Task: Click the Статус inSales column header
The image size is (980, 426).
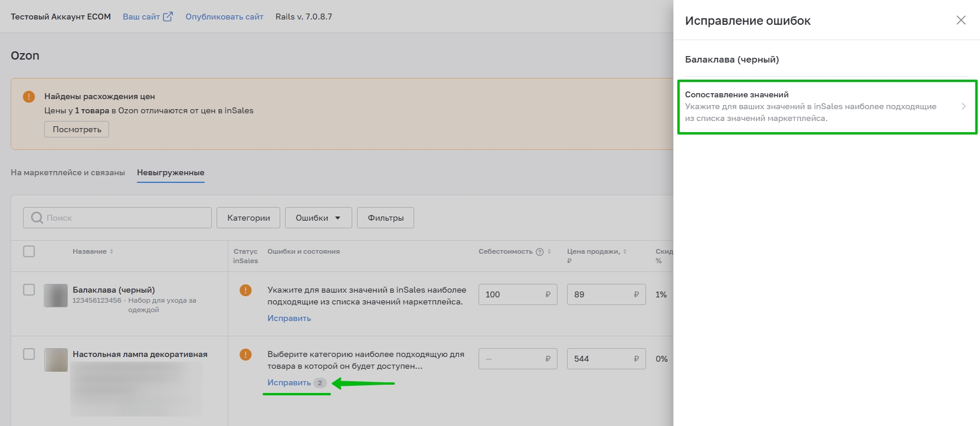Action: pos(245,256)
